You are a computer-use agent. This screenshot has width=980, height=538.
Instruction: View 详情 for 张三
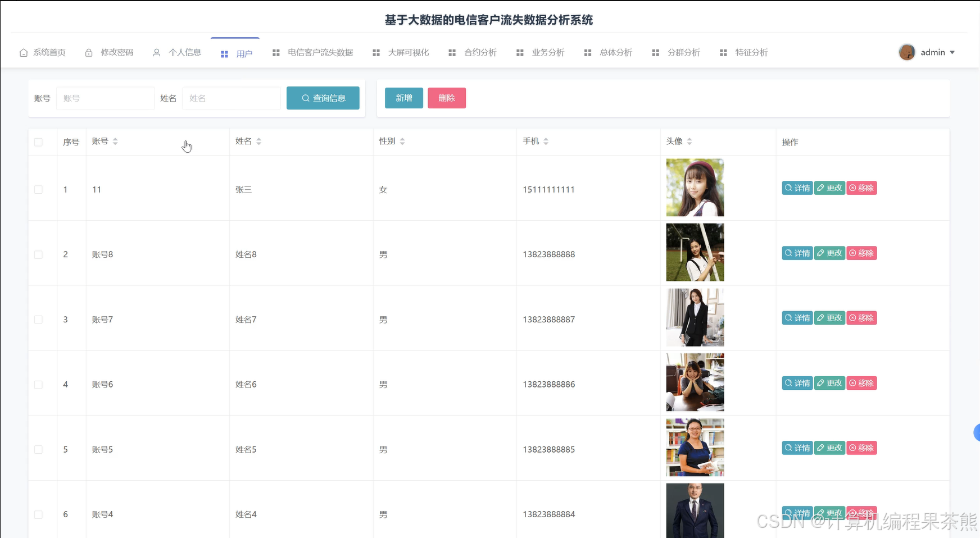(797, 188)
